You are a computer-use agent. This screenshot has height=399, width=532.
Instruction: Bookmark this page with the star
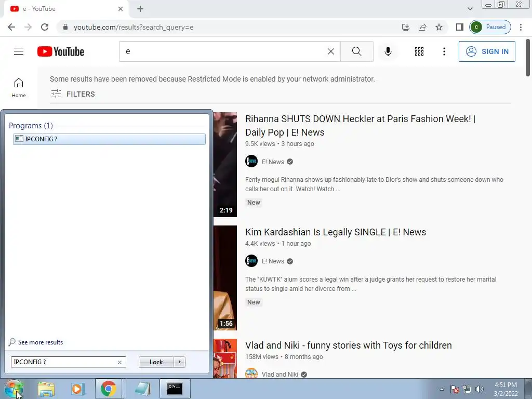pos(439,27)
